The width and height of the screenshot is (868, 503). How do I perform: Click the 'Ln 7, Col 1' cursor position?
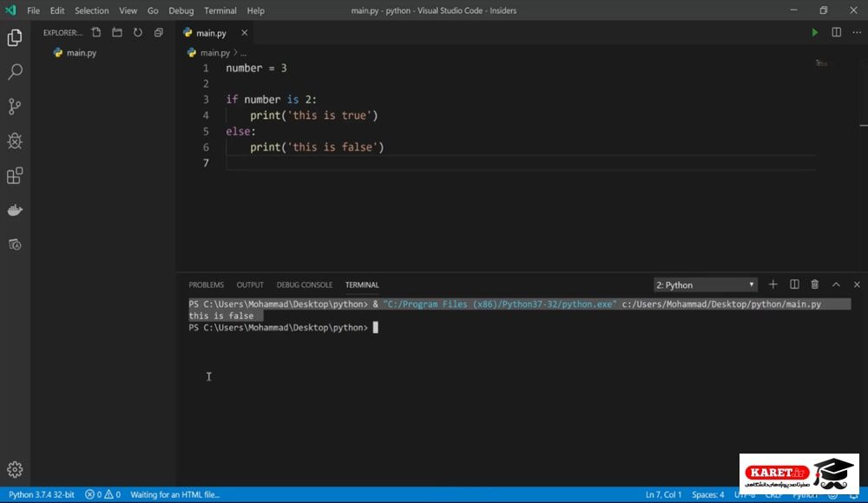click(663, 494)
